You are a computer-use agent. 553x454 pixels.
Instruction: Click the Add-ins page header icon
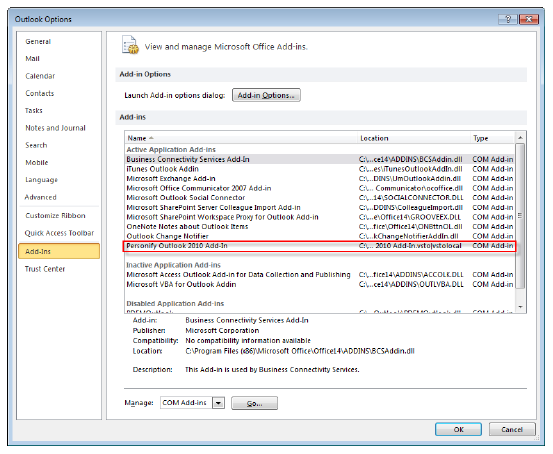tap(130, 45)
